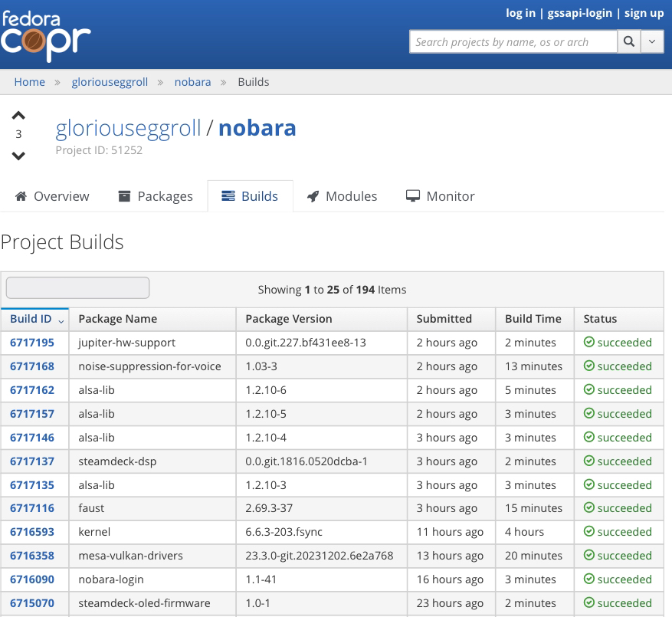Upvote the project with the up chevron
The width and height of the screenshot is (672, 617).
click(x=18, y=115)
